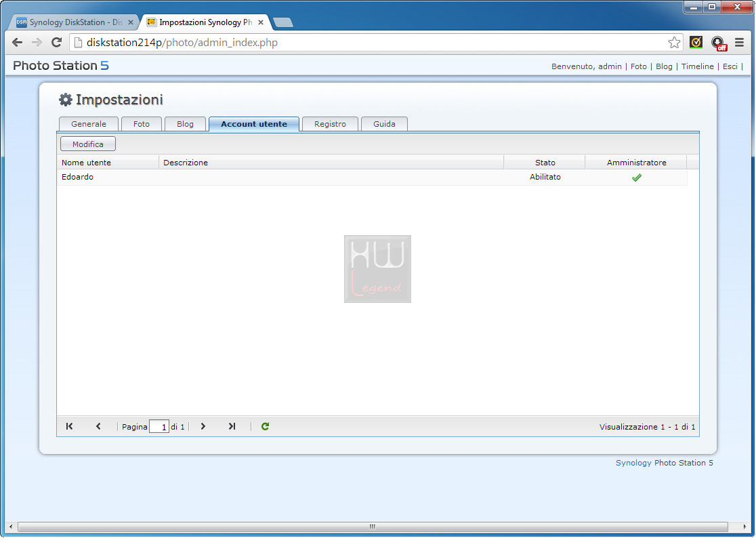Refresh the user list with green arrow

pyautogui.click(x=265, y=426)
